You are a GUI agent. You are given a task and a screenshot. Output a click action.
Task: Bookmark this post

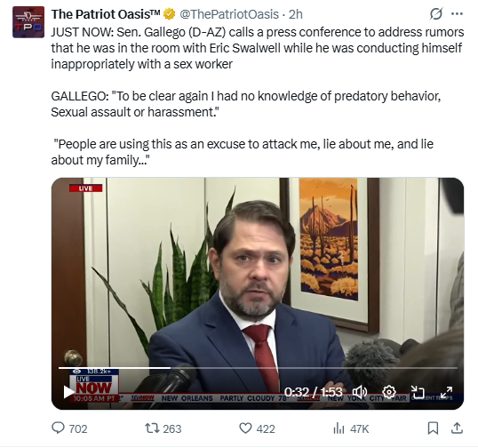433,428
